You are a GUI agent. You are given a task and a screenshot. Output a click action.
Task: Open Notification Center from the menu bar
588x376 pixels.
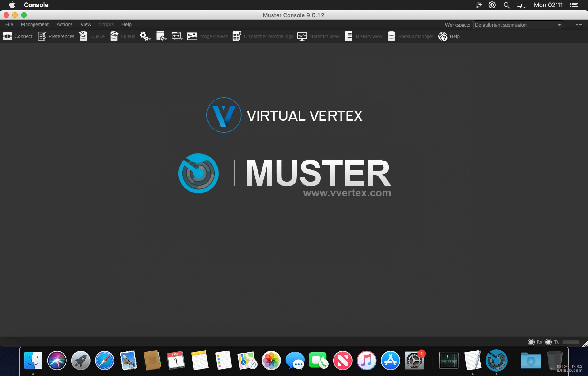[574, 5]
